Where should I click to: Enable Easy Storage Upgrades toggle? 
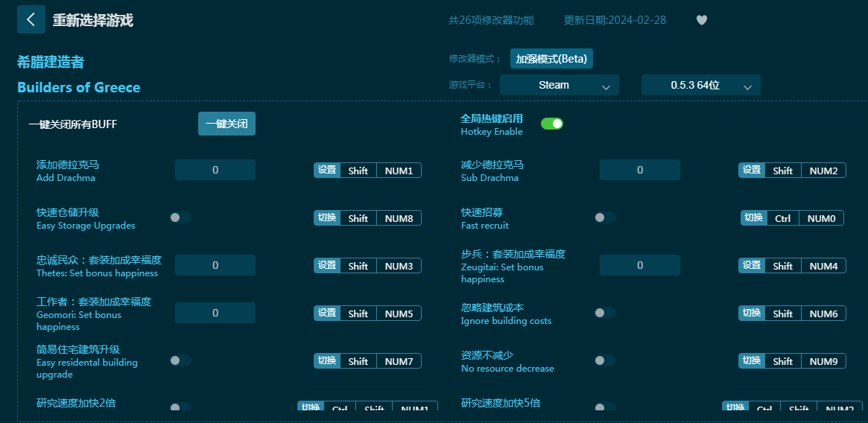click(180, 217)
